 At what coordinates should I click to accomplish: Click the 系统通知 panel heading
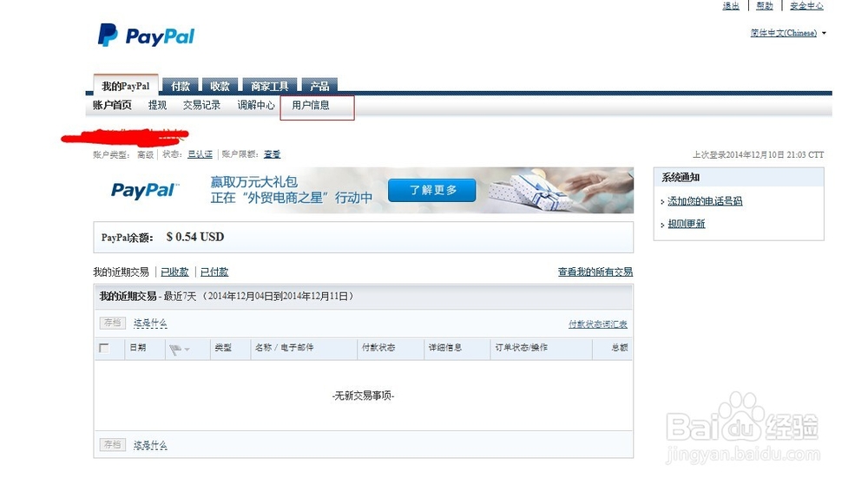pyautogui.click(x=681, y=178)
